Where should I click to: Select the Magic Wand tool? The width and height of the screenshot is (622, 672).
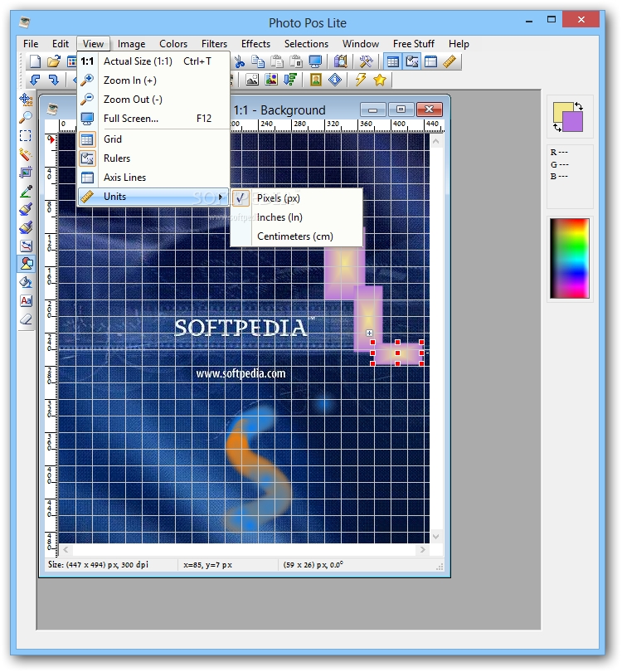[26, 154]
